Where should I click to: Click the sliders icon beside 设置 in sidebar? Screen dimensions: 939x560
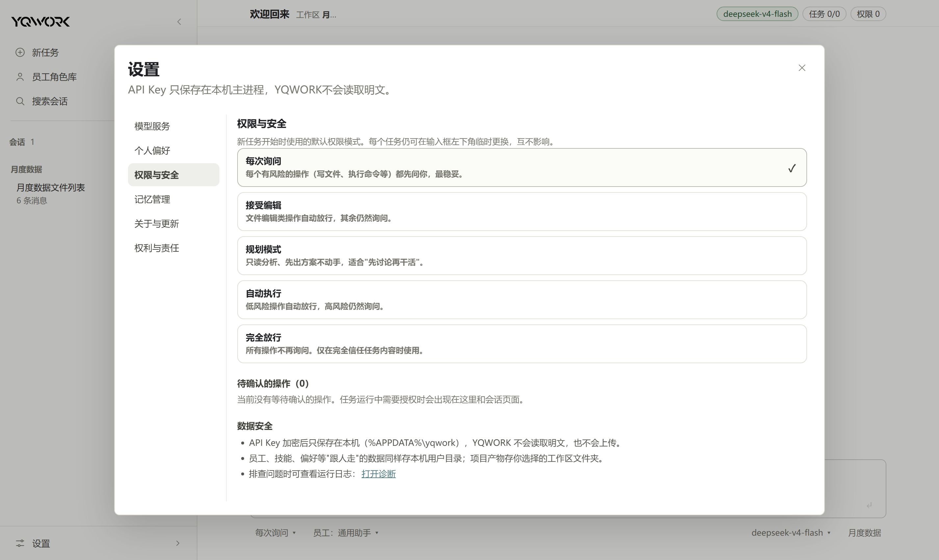(20, 543)
